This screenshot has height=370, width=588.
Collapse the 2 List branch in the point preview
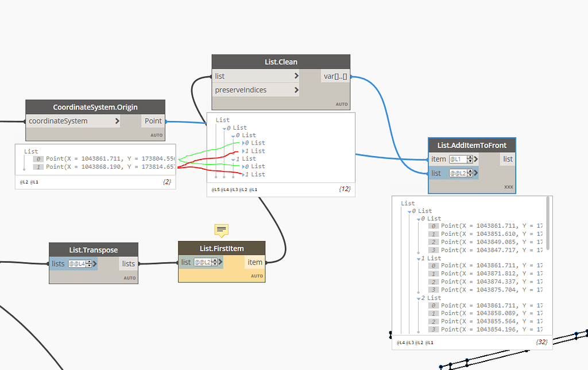coord(418,297)
